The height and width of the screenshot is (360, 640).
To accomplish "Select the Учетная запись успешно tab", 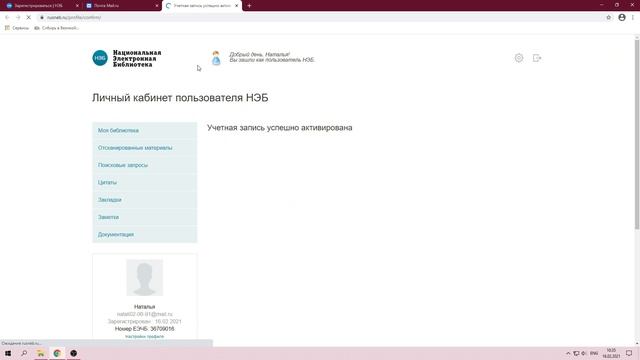I will [x=202, y=6].
